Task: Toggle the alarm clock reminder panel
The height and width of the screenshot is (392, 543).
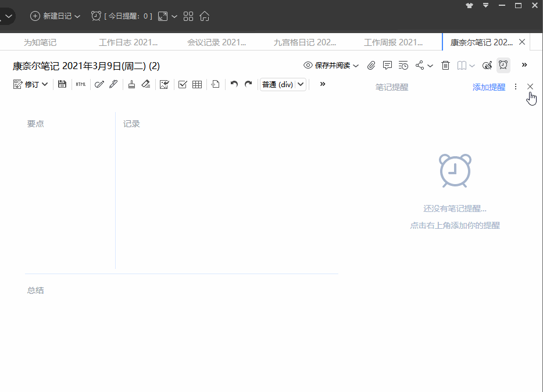Action: pos(503,66)
